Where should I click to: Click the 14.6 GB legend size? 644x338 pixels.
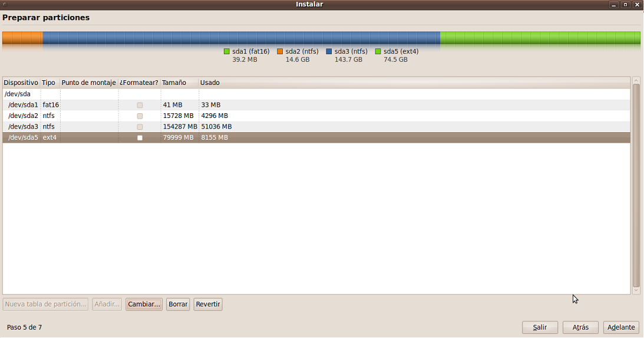(298, 60)
